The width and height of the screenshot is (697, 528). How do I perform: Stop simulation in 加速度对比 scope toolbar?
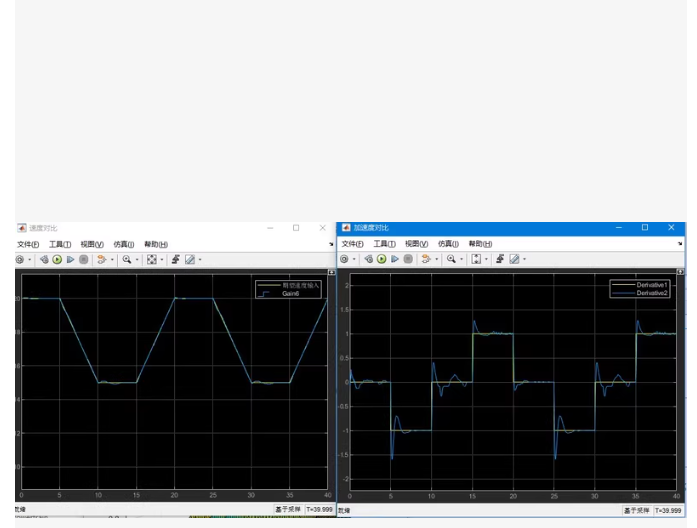point(408,259)
